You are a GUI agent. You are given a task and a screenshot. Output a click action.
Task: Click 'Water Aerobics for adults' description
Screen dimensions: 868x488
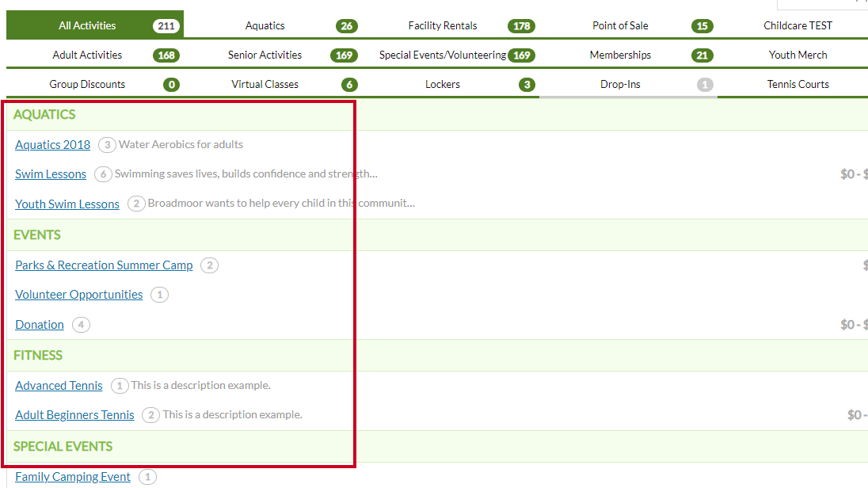[181, 144]
